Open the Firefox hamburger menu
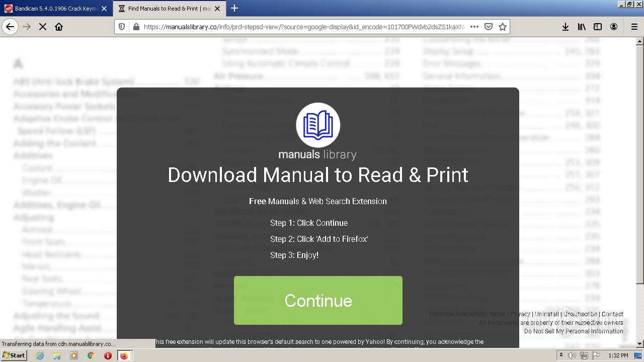644x362 pixels. (634, 27)
